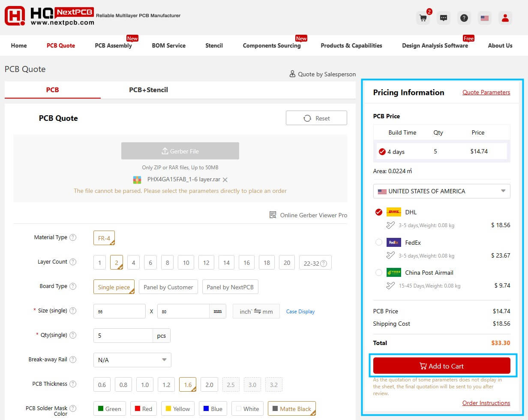Screen dimensions: 528x420
Task: Expand the Break-away Rail dropdown
Action: pyautogui.click(x=132, y=360)
